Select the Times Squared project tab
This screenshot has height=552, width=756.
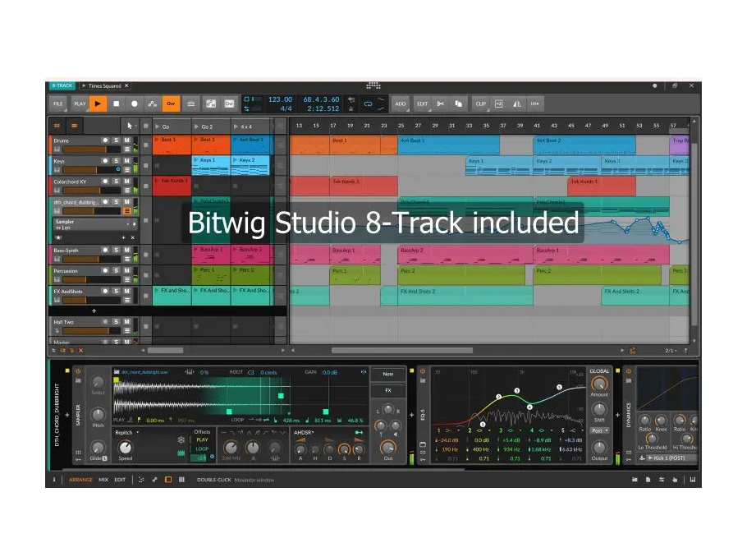(103, 85)
